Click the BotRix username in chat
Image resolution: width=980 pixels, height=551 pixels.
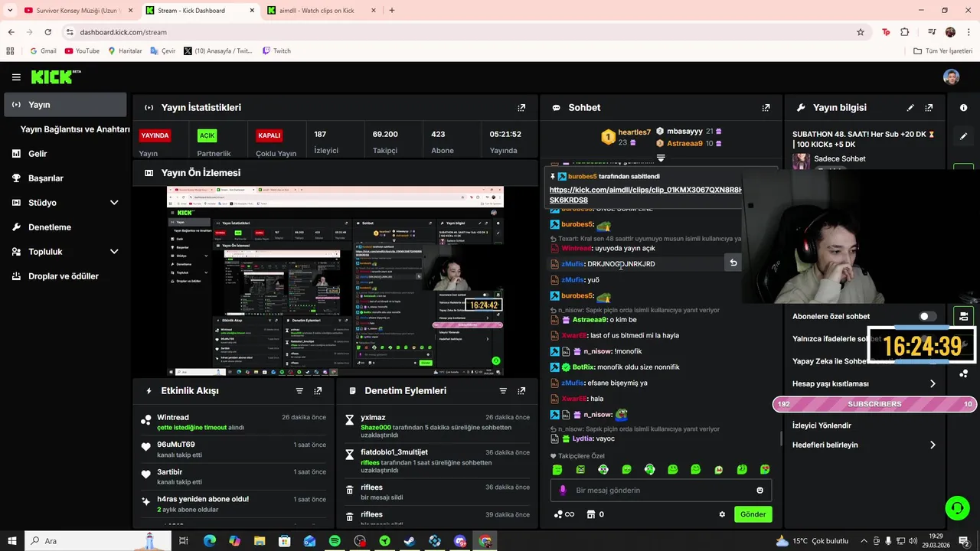(583, 367)
